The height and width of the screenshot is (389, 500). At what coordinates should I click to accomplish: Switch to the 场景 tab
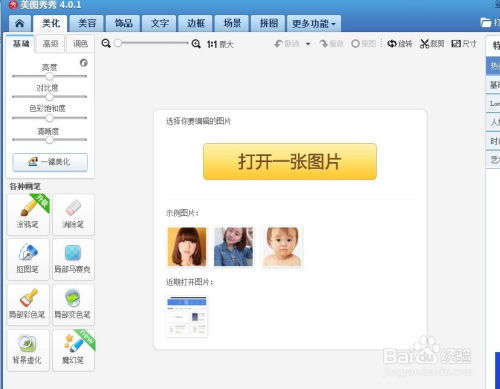pyautogui.click(x=232, y=23)
